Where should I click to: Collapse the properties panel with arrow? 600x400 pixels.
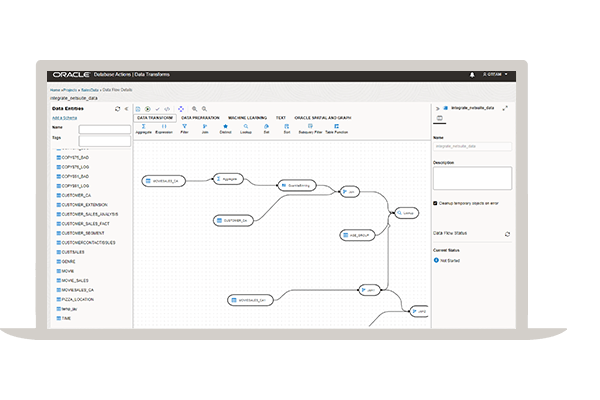(436, 108)
